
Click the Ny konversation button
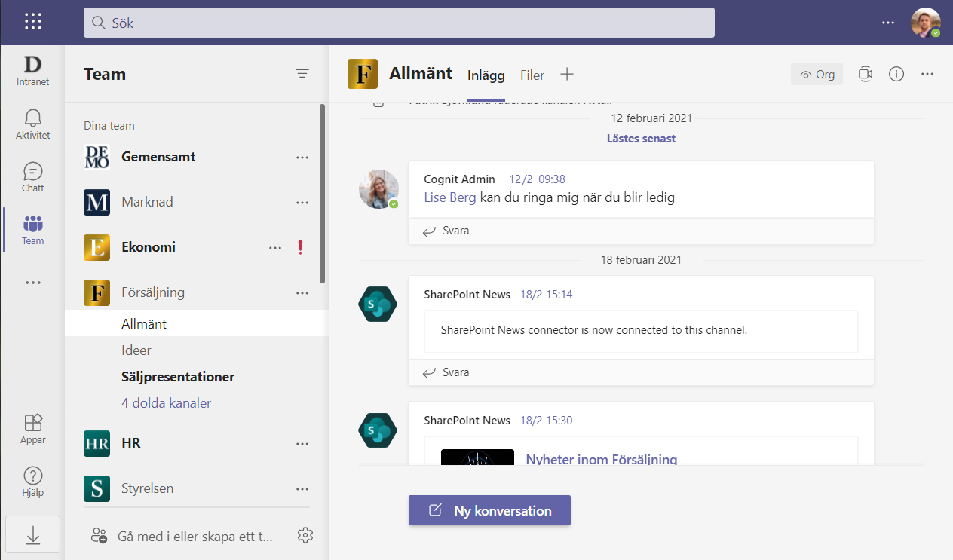click(x=489, y=510)
